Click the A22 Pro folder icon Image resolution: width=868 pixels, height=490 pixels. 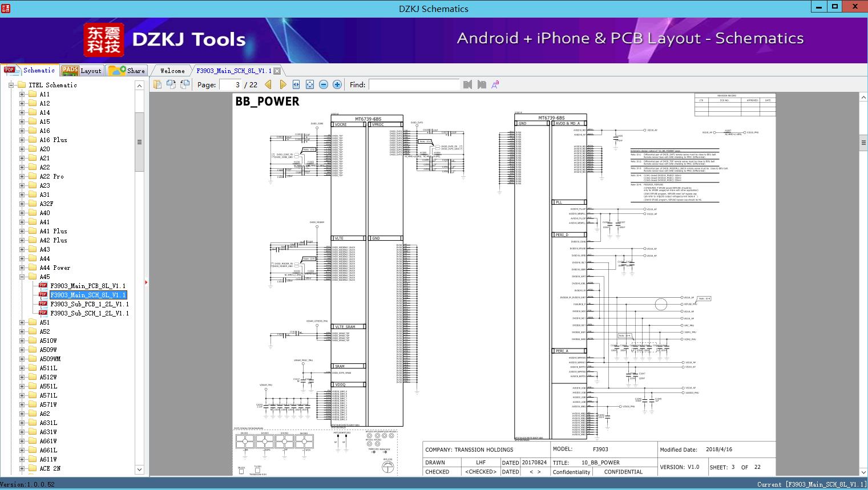point(33,176)
